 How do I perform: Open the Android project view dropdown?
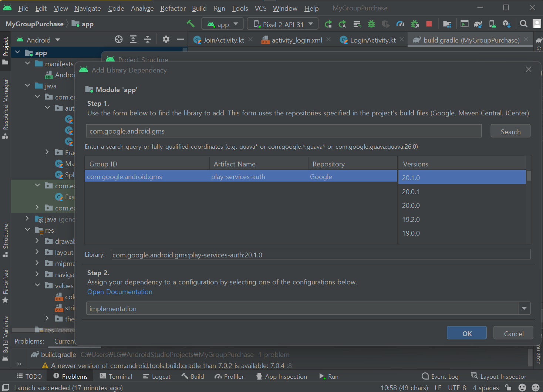pos(38,40)
